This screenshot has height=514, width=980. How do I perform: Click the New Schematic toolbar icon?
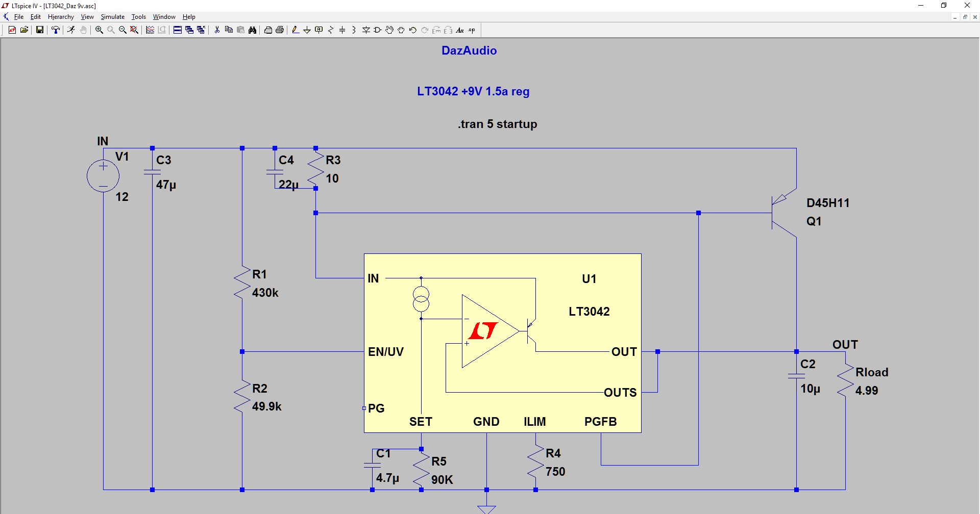(12, 30)
